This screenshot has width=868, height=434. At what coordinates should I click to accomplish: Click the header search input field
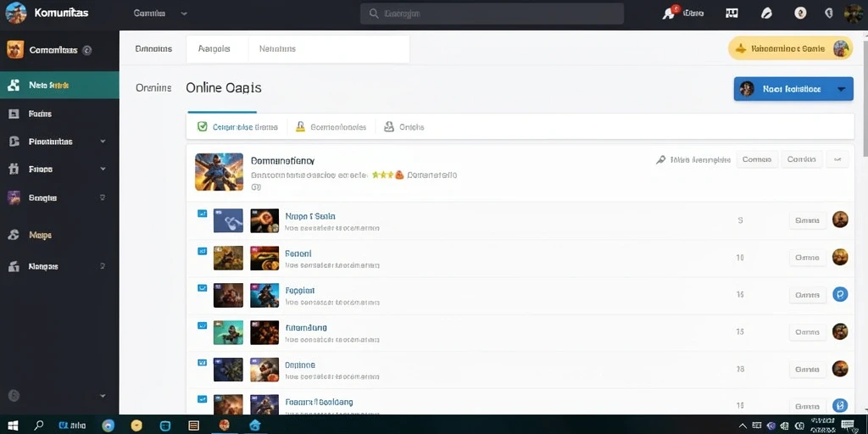[x=492, y=14]
